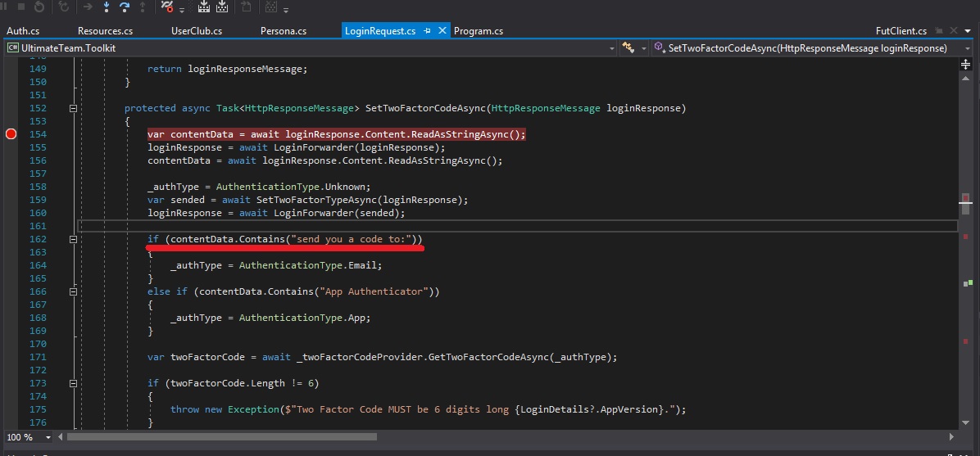Select the FutClient.cs preview tab
The height and width of the screenshot is (456, 980).
[x=901, y=30]
